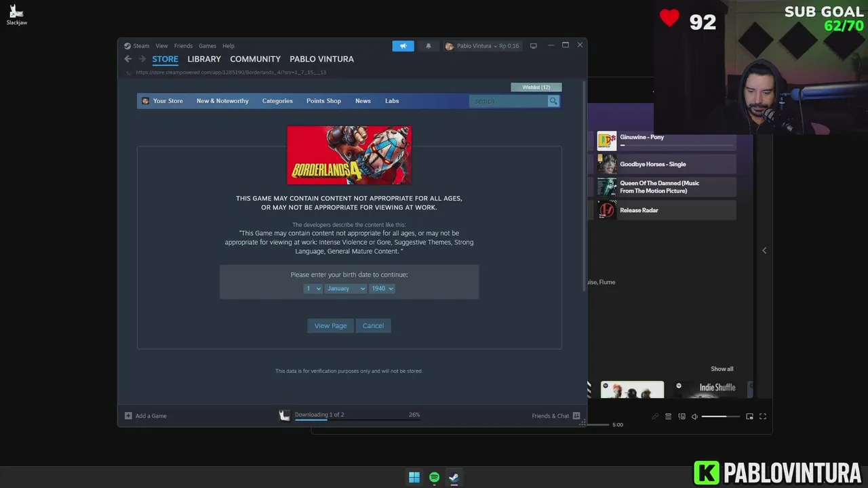868x488 pixels.
Task: Switch to the LIBRARY tab
Action: click(204, 59)
